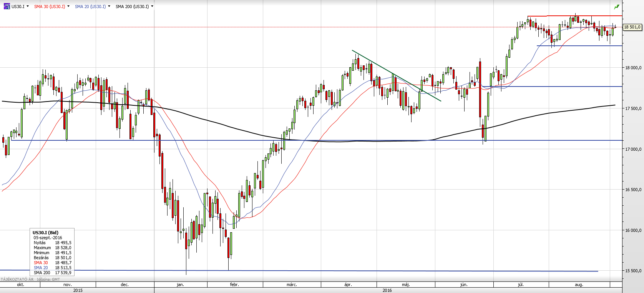Select the 18 501,0 current price tag
Image resolution: width=644 pixels, height=293 pixels.
point(632,27)
